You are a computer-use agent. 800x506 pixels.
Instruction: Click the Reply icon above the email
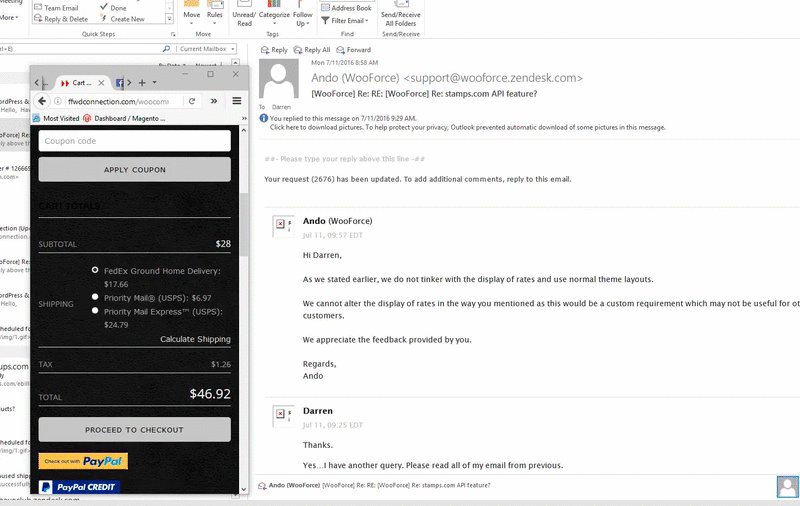(274, 50)
